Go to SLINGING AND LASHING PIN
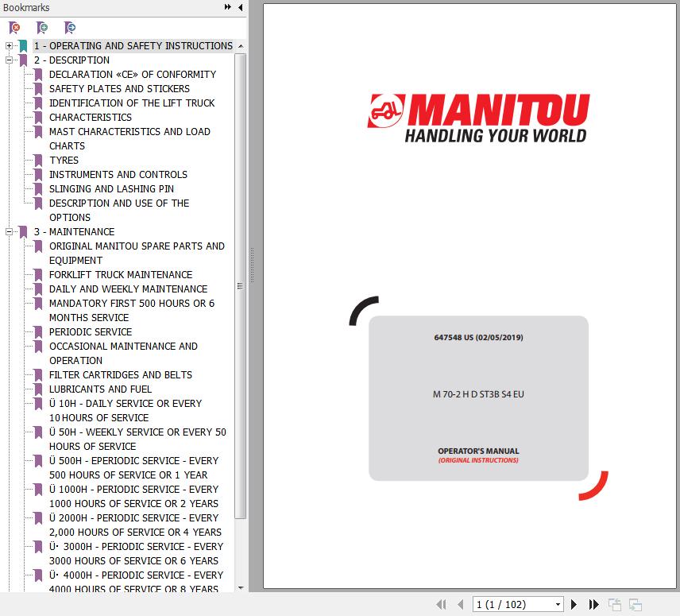 click(111, 188)
